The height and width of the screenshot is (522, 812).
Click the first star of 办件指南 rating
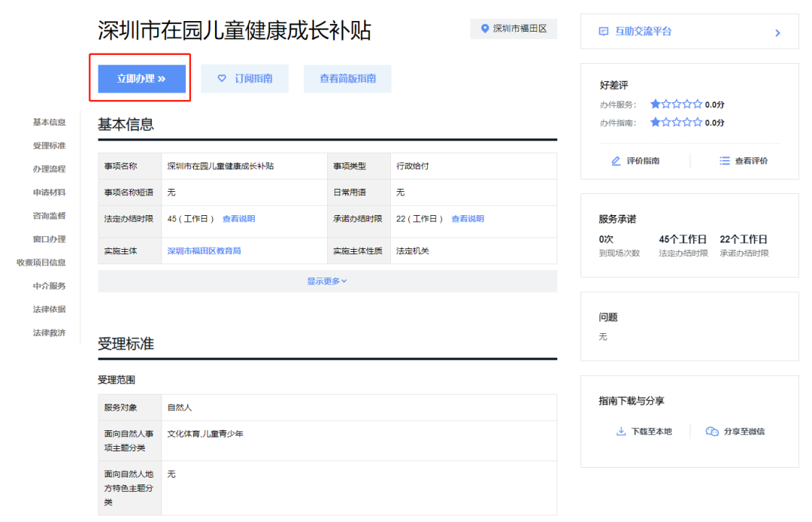655,122
